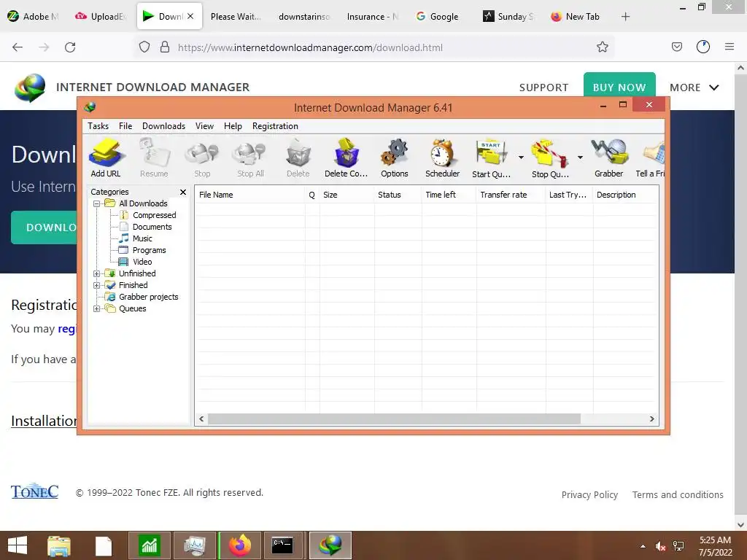Close the Categories panel
Viewport: 747px width, 560px height.
tap(183, 192)
